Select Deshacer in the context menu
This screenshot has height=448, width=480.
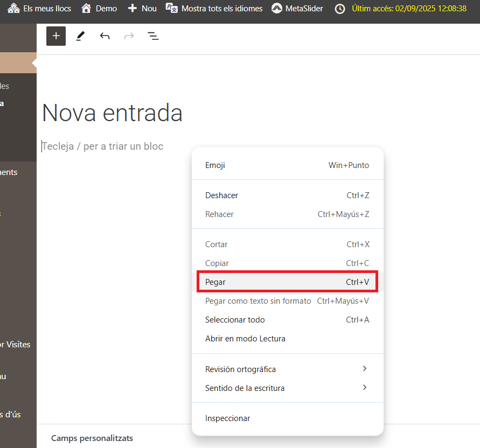287,195
